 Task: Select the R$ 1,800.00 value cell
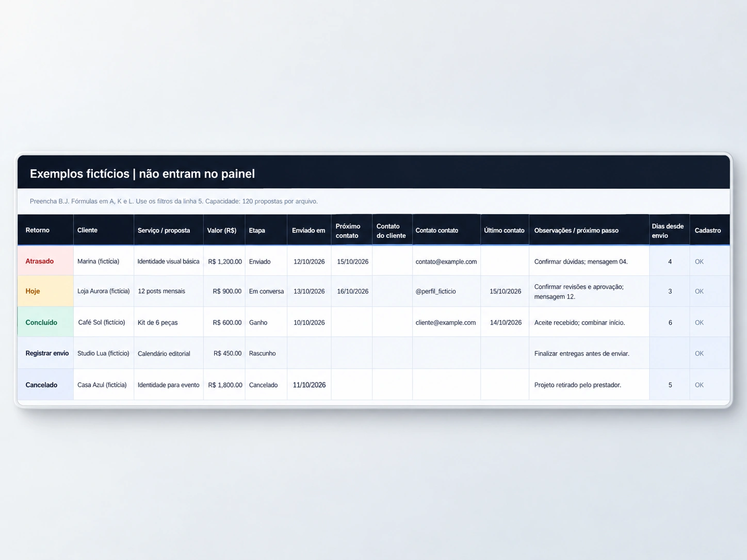click(x=224, y=385)
